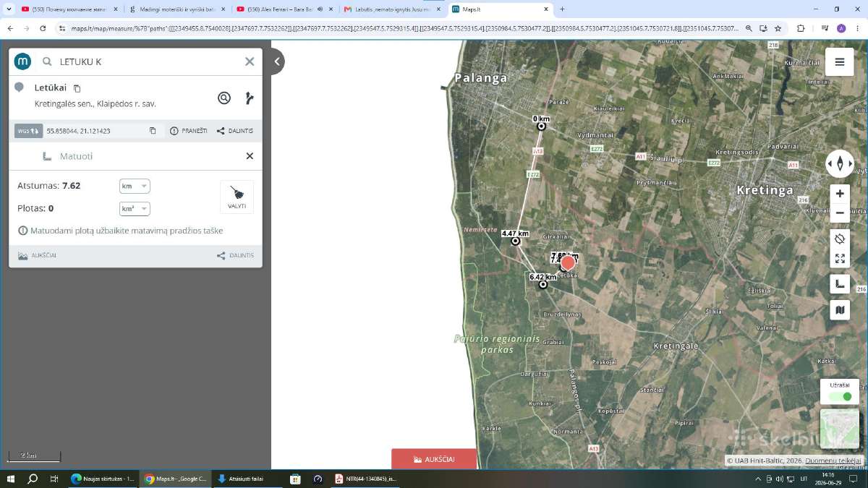Toggle the Užrašai labels switch
868x488 pixels.
(x=841, y=396)
